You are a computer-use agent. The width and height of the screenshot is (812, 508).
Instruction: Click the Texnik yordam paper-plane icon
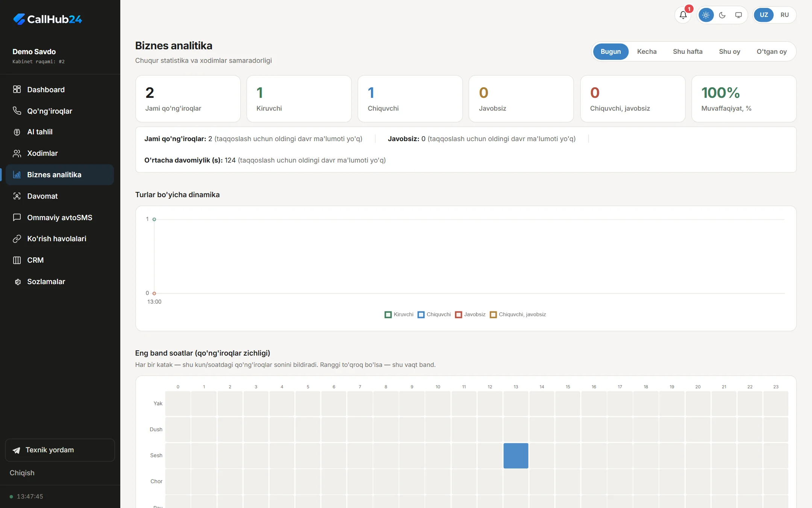pyautogui.click(x=17, y=450)
